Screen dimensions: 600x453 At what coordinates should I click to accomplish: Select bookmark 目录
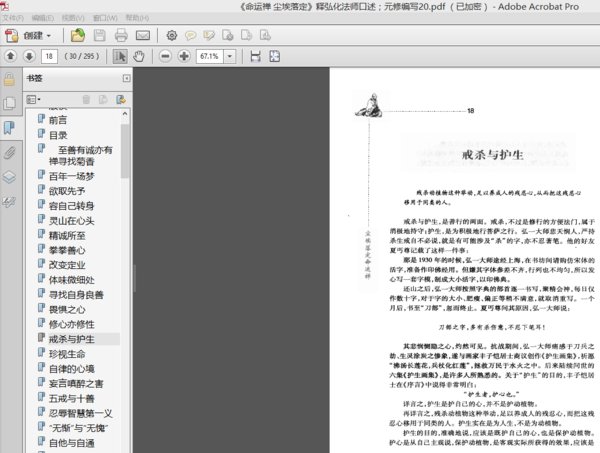(x=58, y=135)
